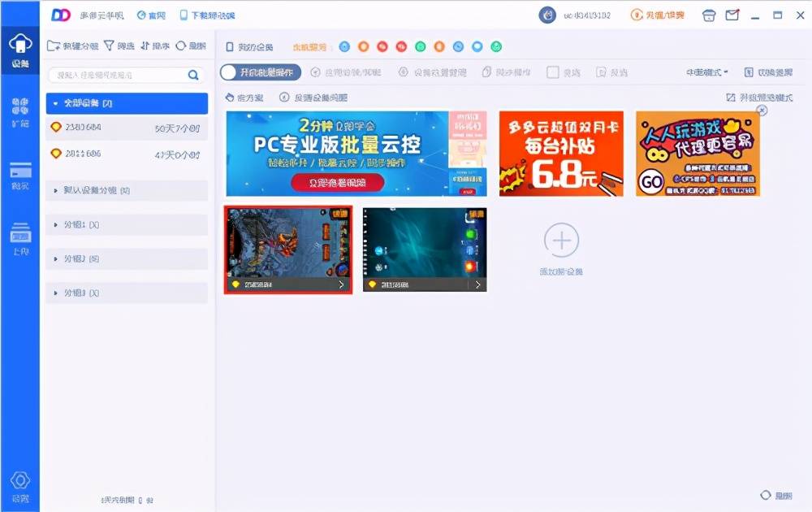Screen dimensions: 812x512
Task: Click the funnel filter icon
Action: (109, 46)
